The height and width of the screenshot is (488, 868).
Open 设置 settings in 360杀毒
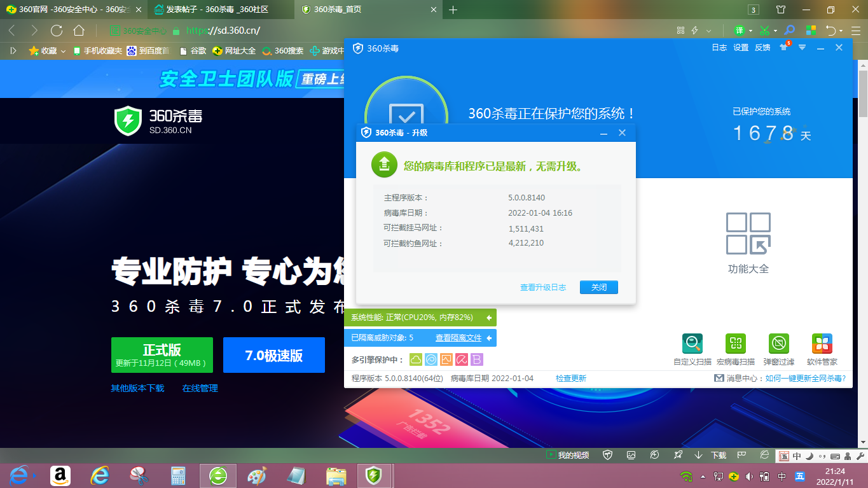[741, 48]
